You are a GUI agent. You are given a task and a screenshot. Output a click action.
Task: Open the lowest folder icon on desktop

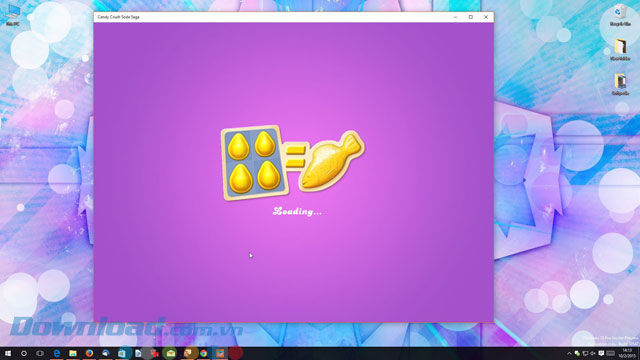[620, 84]
